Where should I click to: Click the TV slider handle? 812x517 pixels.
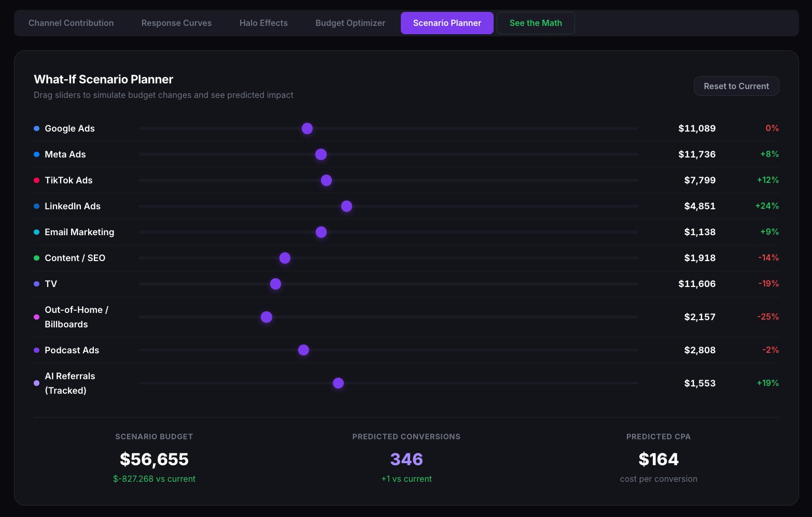point(276,284)
